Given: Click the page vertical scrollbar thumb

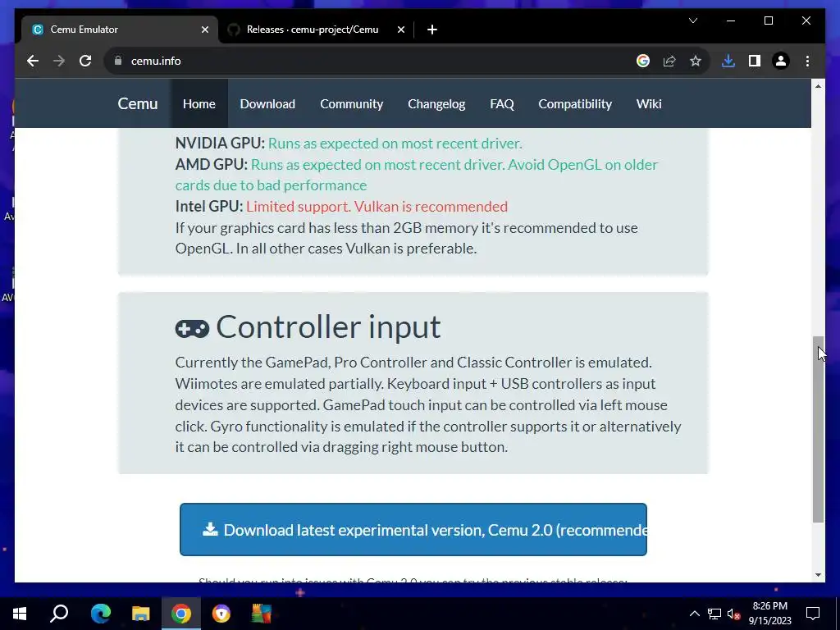Looking at the screenshot, I should pos(818,429).
